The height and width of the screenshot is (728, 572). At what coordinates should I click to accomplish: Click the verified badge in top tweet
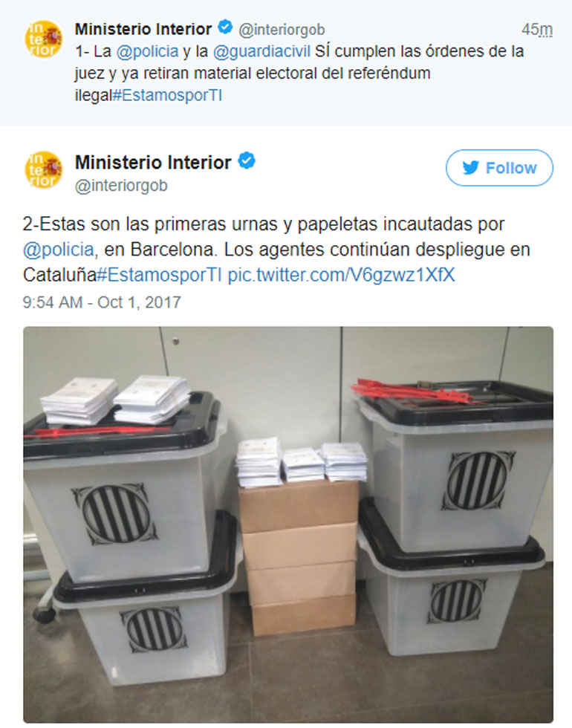pyautogui.click(x=225, y=28)
